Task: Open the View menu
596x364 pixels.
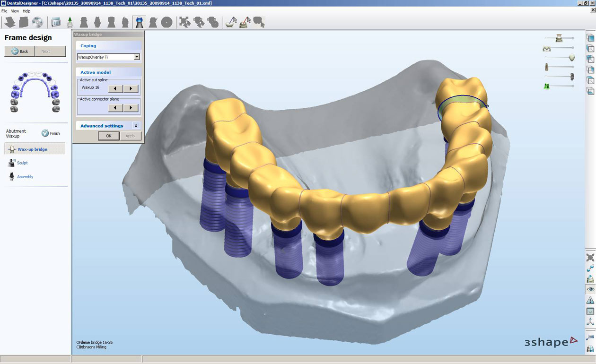Action: 15,11
